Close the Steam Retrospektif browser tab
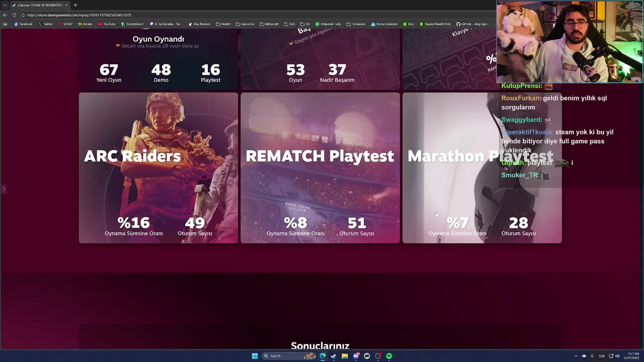The height and width of the screenshot is (362, 644). pyautogui.click(x=66, y=5)
